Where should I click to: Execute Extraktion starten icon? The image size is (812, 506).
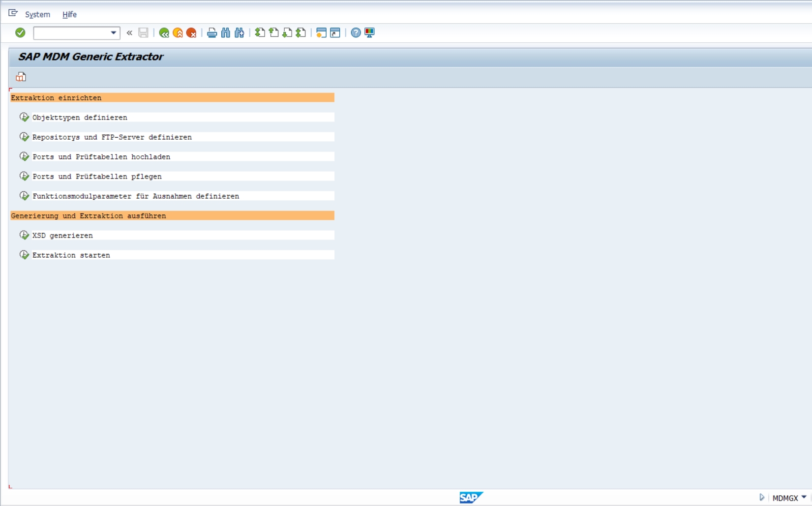(24, 255)
